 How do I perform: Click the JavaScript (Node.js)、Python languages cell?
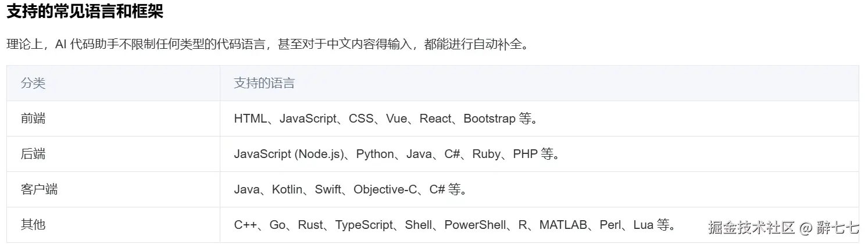pos(396,154)
